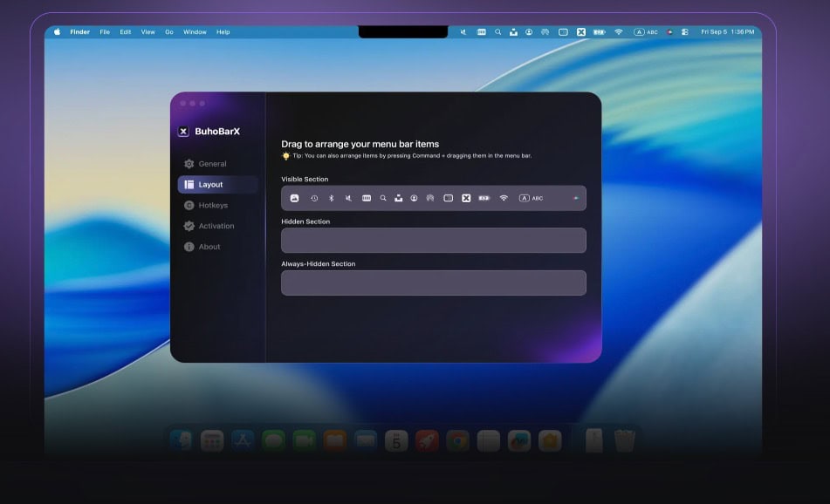
Task: Click magnifier Spotlight icon in Visible Section
Action: coord(382,199)
